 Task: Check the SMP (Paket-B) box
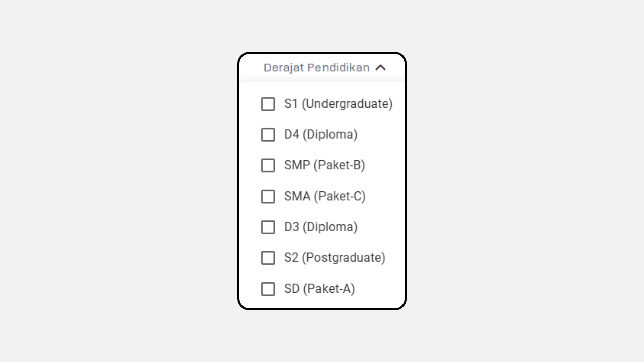tap(268, 165)
